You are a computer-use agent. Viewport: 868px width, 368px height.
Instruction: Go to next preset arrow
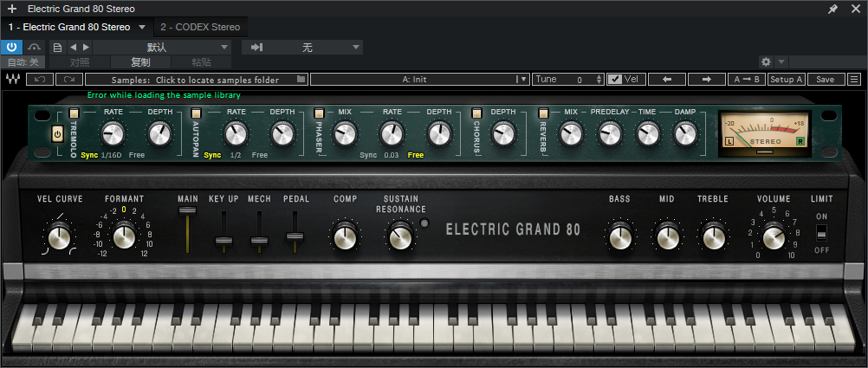coord(86,47)
